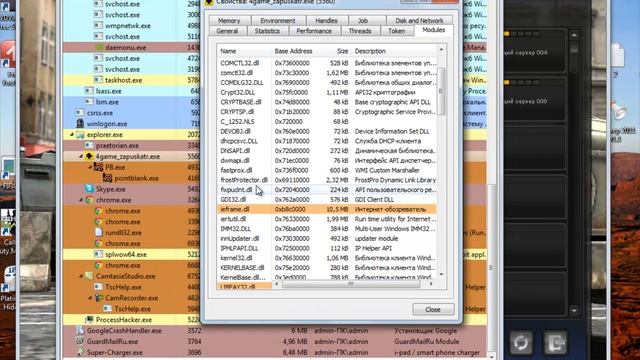This screenshot has height=360, width=640.
Task: Collapse the 4game_zapuskatr.exe subtree
Action: tap(81, 156)
